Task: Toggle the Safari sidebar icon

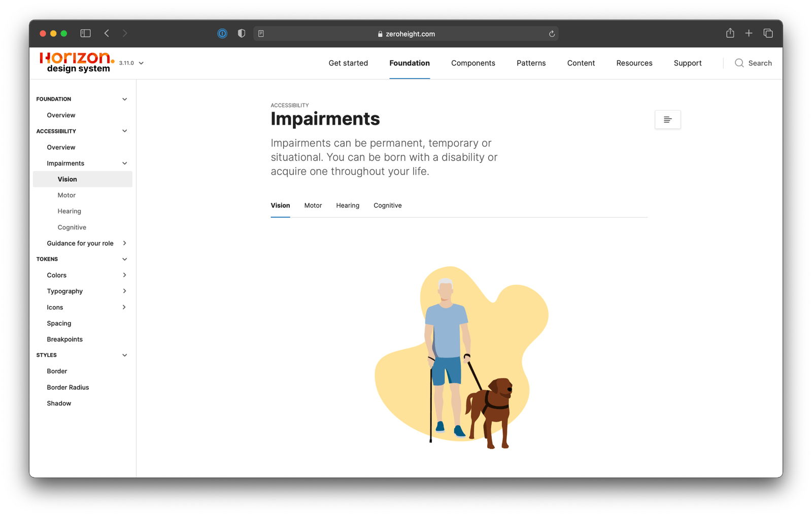Action: tap(85, 33)
